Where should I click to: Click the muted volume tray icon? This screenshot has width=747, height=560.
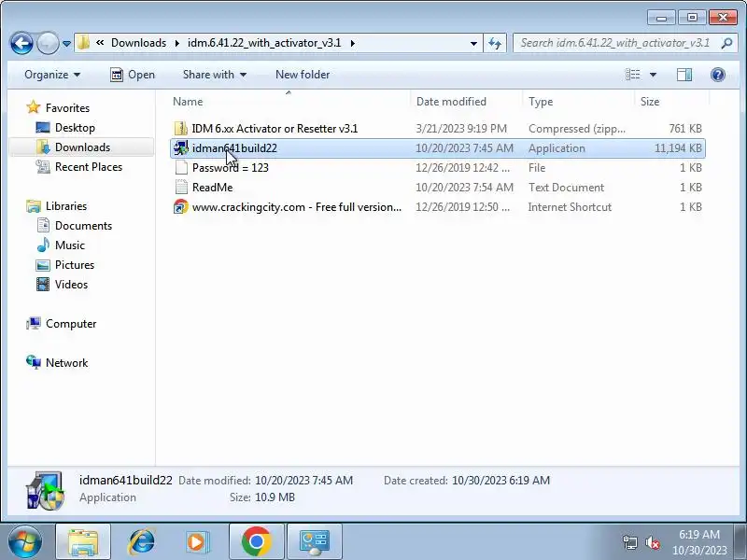(x=652, y=542)
